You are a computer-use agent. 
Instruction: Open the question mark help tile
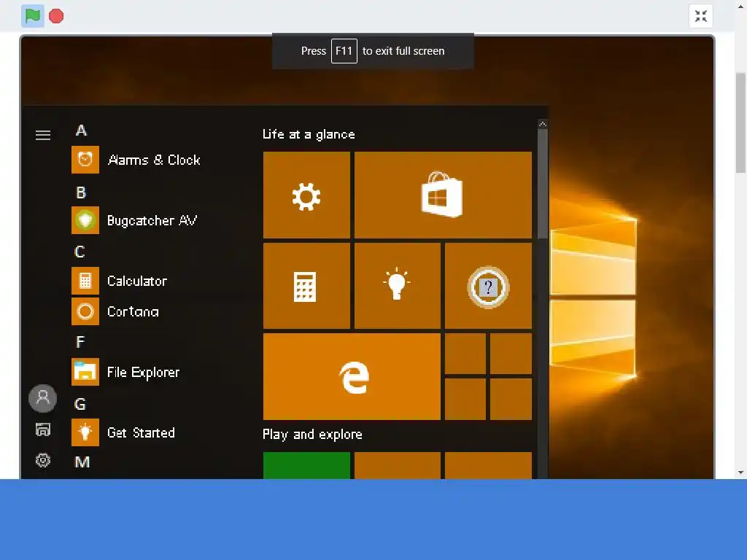tap(488, 286)
